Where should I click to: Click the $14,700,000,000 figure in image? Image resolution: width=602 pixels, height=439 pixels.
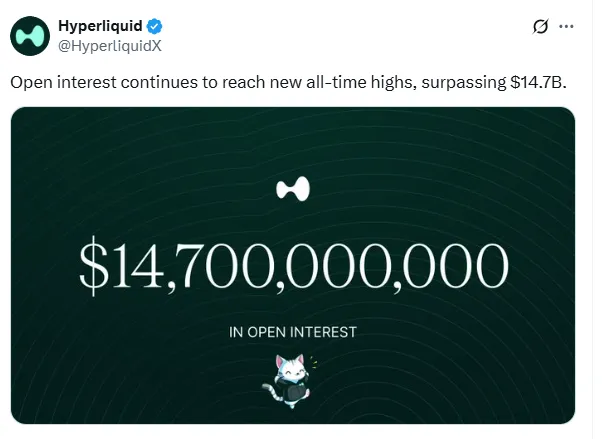click(293, 267)
